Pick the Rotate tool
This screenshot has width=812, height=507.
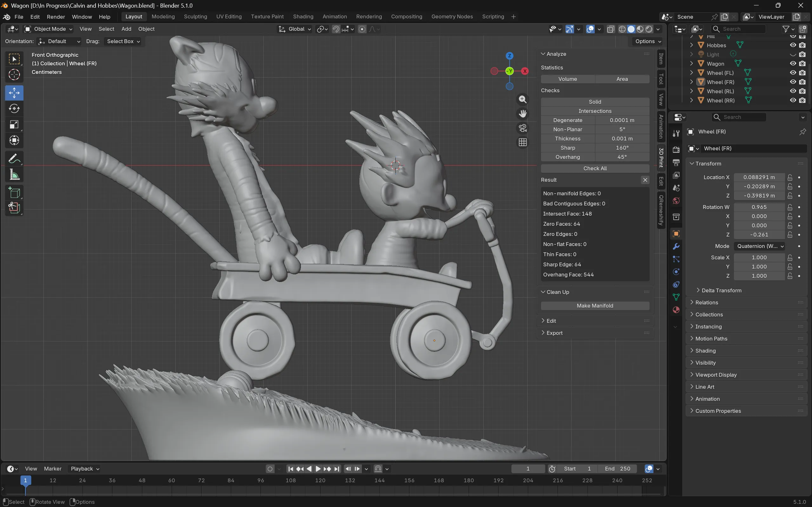(14, 109)
